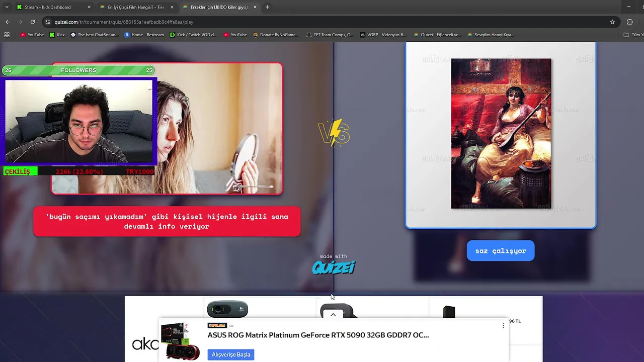Close the Stream - Kick Dashboard tab
Viewport: 644px width, 362px height.
point(89,7)
